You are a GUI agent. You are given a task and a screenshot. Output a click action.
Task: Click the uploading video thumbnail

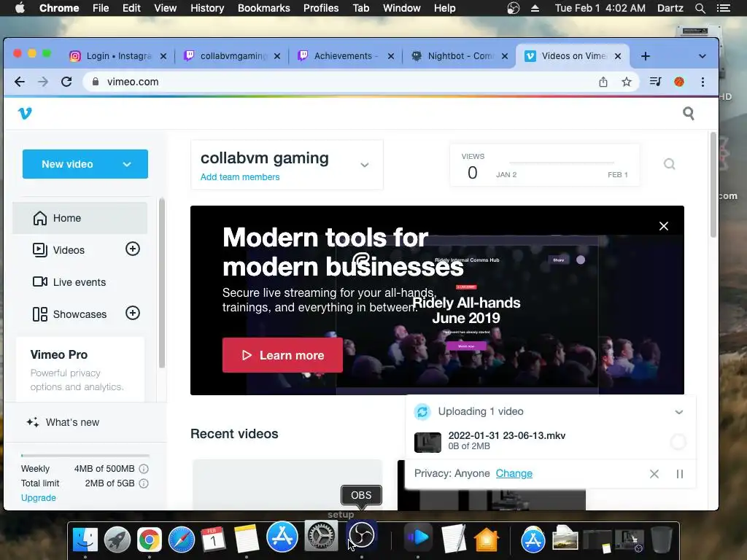pyautogui.click(x=427, y=443)
